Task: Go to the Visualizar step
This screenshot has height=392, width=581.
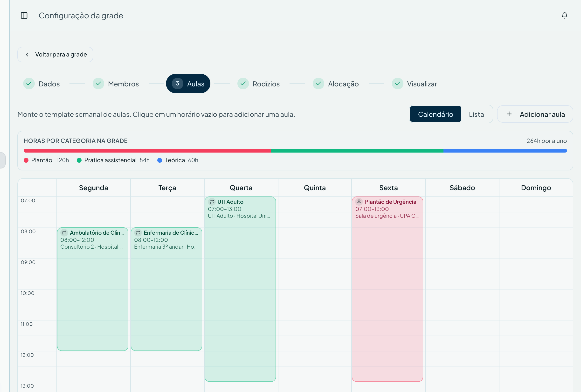Action: pos(415,84)
